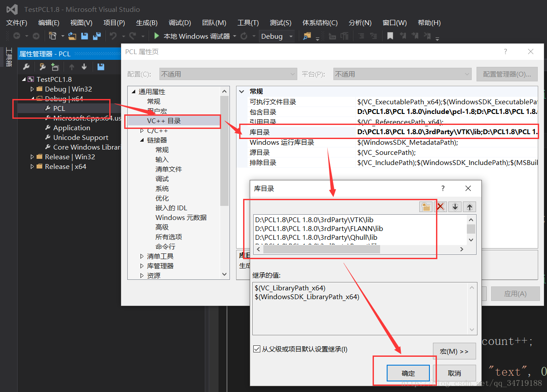Move line down with the down arrow icon
Viewport: 547px width, 392px height.
tap(455, 207)
